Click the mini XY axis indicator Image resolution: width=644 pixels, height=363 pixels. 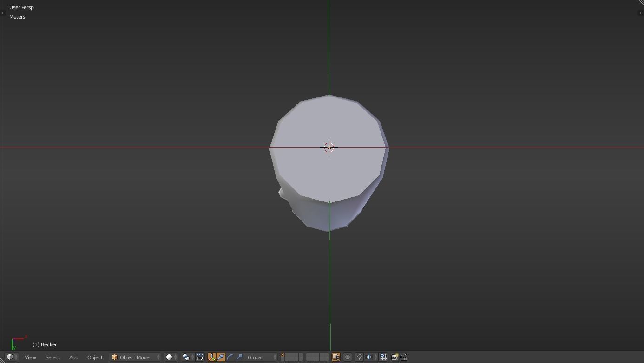[19, 343]
